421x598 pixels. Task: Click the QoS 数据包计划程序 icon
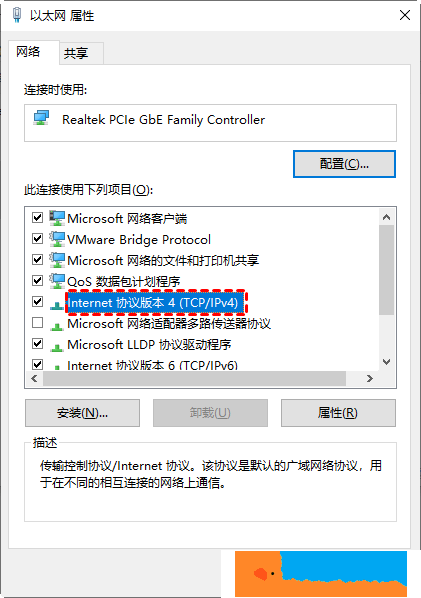57,281
